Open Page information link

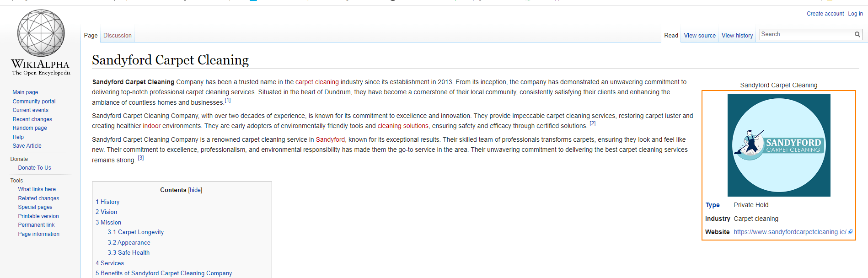pos(38,234)
